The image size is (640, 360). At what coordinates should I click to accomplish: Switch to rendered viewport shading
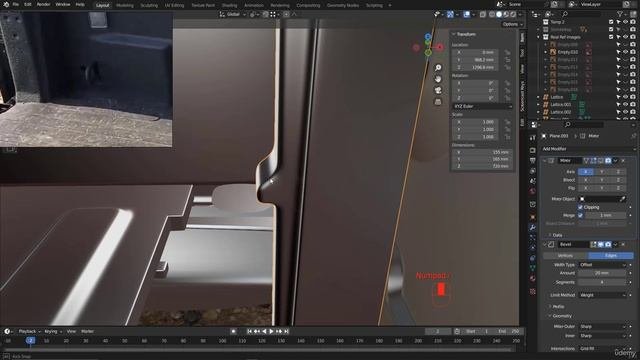(513, 14)
